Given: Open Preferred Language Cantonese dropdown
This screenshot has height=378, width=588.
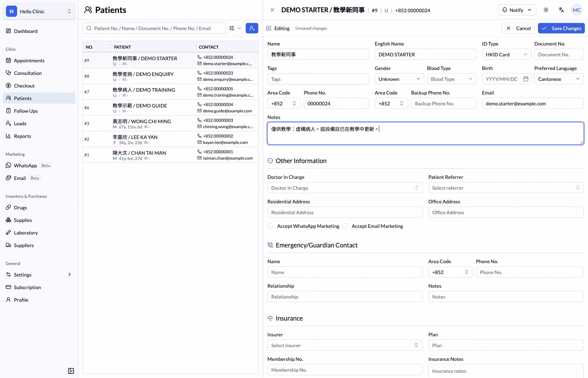Looking at the screenshot, I should pos(559,79).
